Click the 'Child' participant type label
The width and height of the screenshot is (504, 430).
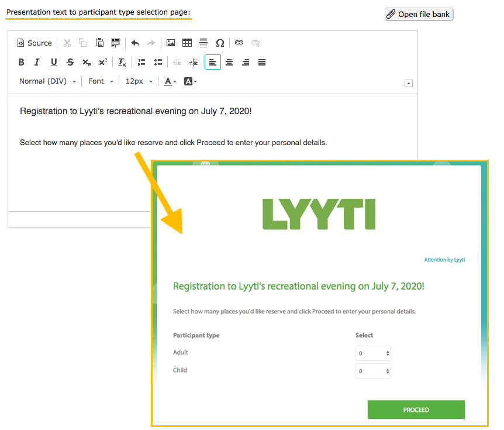tap(180, 370)
